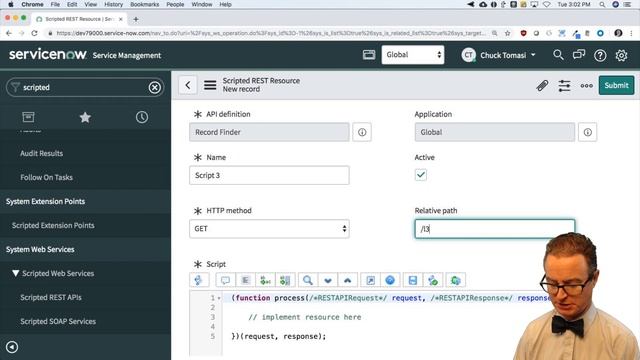Click the update set picker icon
The width and height of the screenshot is (640, 360).
(x=369, y=55)
